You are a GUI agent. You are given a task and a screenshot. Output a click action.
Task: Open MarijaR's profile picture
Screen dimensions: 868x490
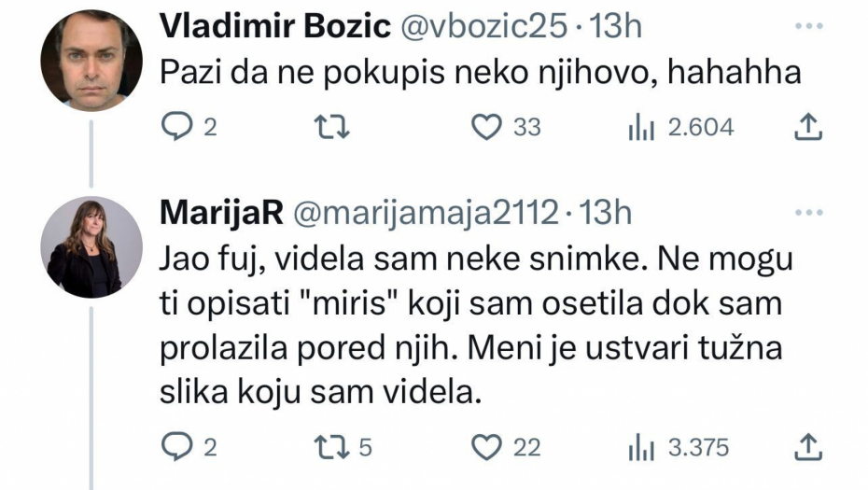coord(91,247)
